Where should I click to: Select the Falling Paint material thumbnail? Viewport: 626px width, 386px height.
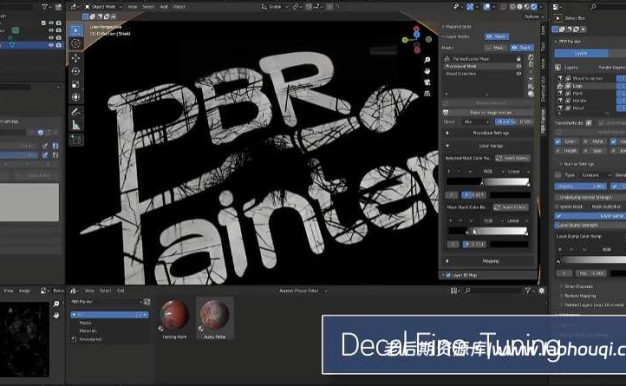(174, 318)
